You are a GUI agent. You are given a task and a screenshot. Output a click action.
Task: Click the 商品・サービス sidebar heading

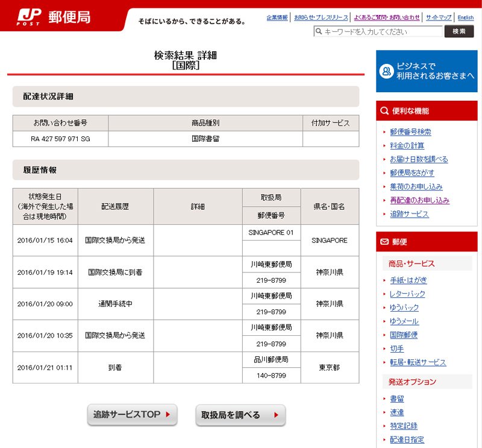click(x=427, y=263)
